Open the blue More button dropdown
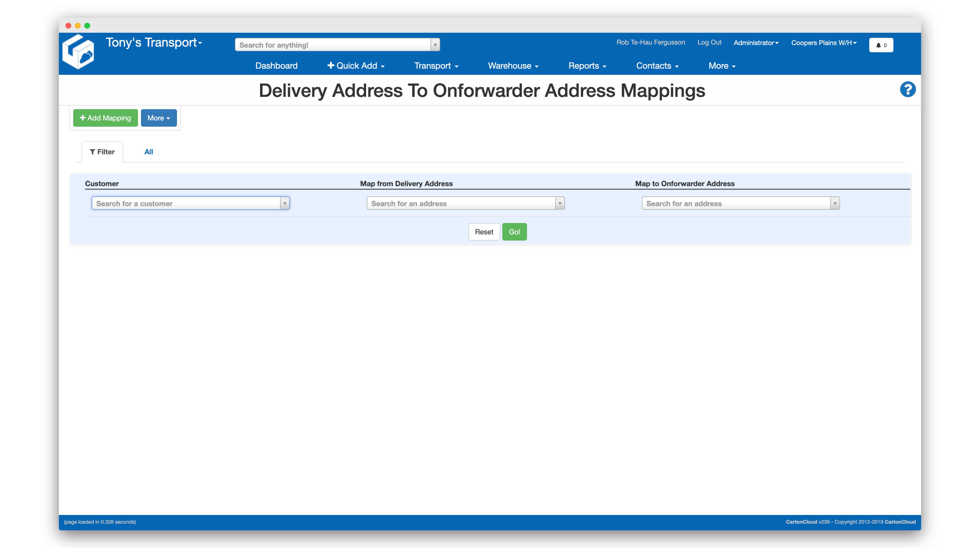Viewport: 980px width, 548px height. click(x=159, y=118)
